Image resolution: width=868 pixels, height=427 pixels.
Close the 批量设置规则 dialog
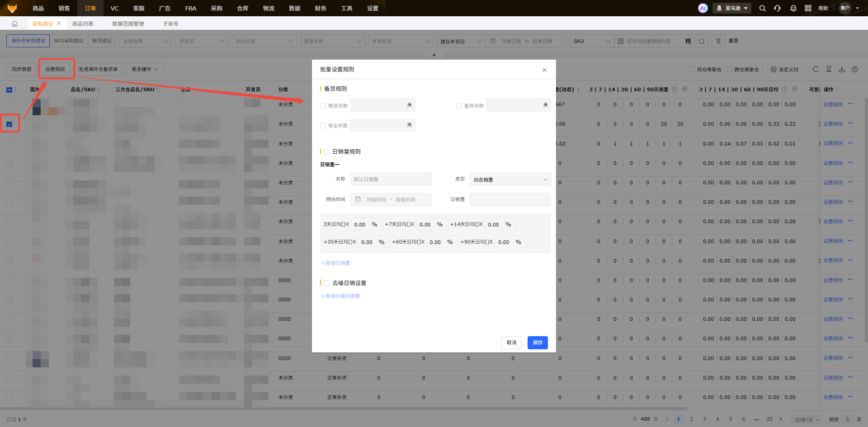point(544,70)
